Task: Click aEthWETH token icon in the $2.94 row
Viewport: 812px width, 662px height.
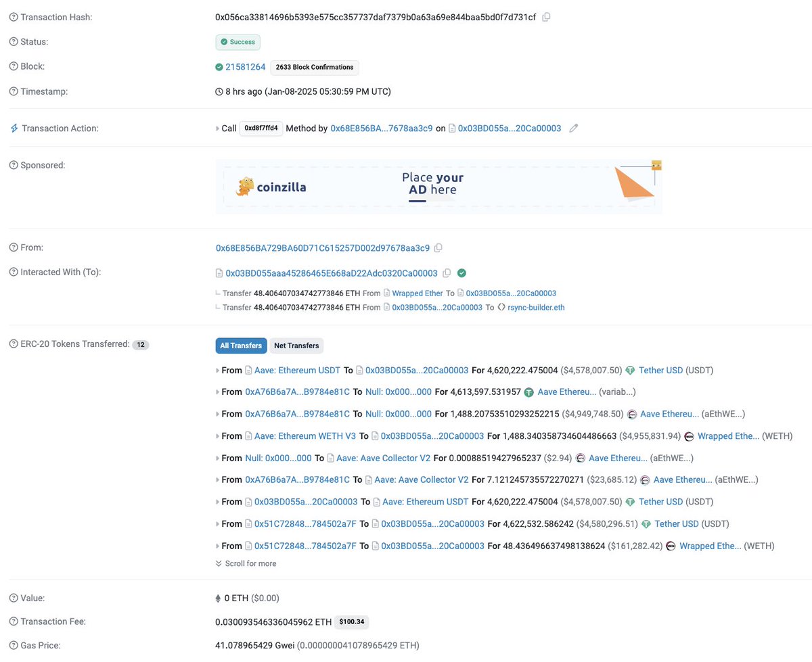Action: pos(580,458)
